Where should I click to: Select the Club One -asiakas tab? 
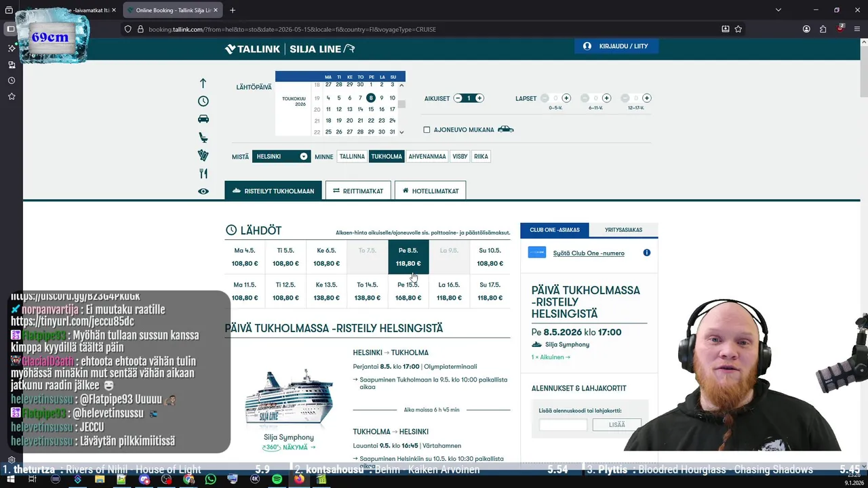(x=555, y=230)
